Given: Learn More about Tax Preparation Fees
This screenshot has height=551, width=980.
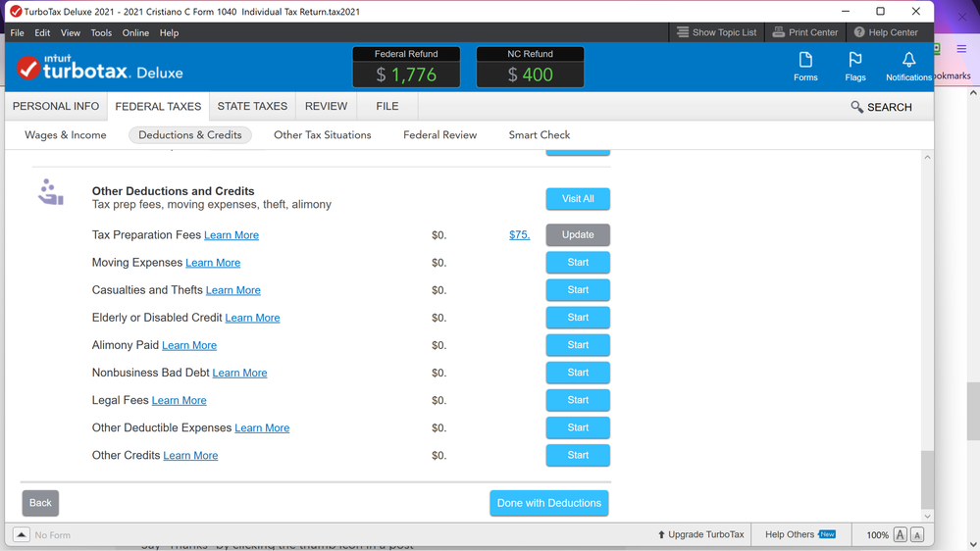Looking at the screenshot, I should point(232,235).
